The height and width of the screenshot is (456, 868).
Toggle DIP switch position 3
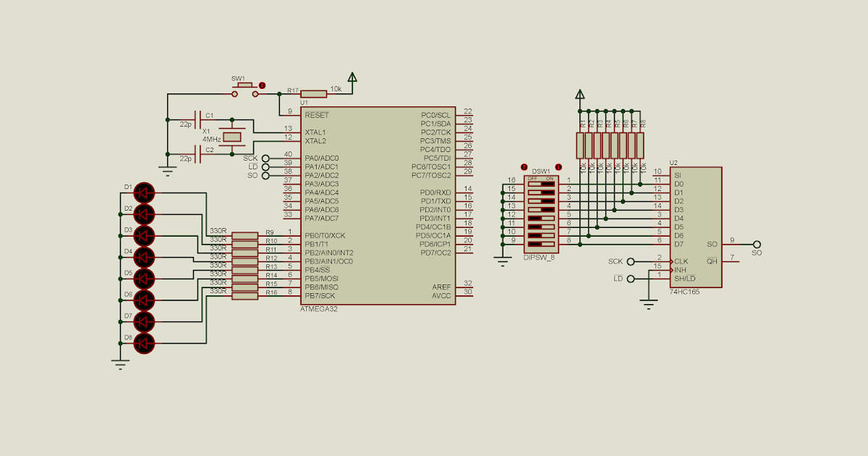click(x=541, y=201)
